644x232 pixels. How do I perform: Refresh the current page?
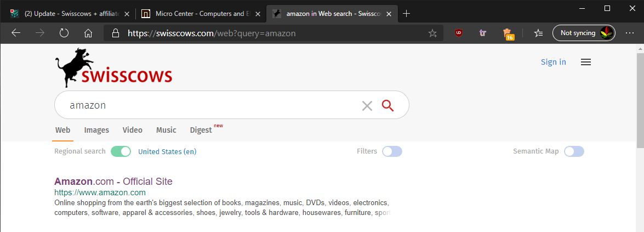[x=64, y=33]
